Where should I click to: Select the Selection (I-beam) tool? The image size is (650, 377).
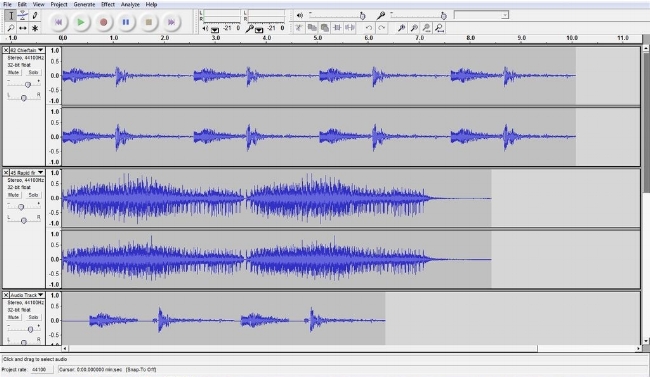pos(11,16)
